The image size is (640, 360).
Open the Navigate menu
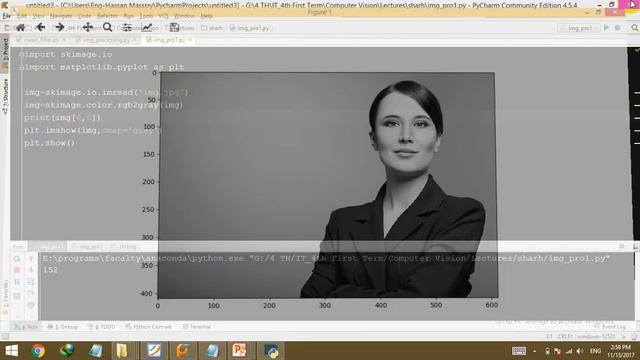[x=61, y=16]
